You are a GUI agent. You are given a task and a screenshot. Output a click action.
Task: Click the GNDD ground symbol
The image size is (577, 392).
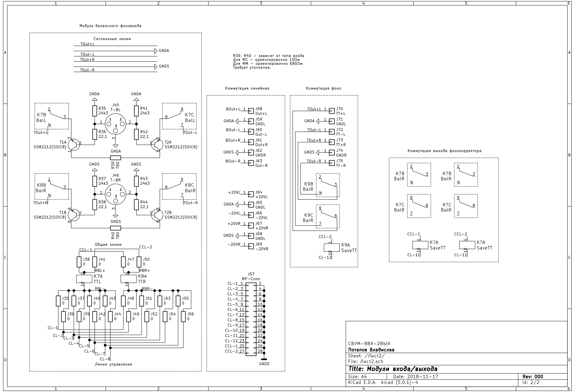264,360
